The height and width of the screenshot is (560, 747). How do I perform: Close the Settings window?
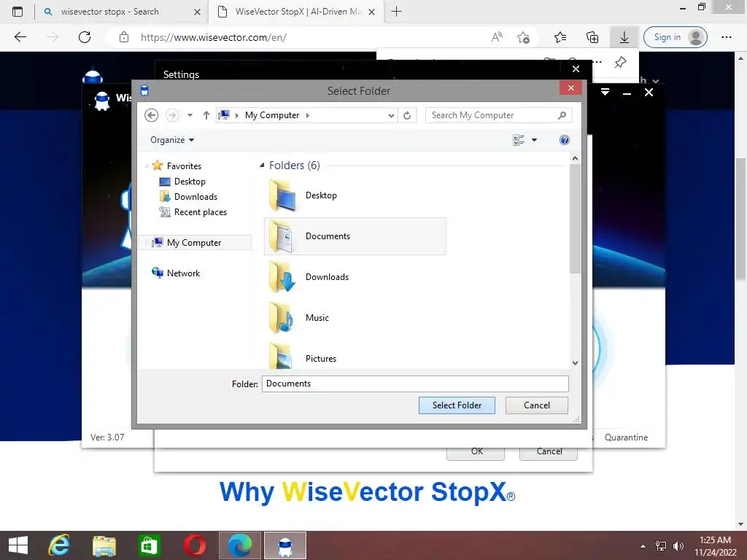[x=576, y=69]
